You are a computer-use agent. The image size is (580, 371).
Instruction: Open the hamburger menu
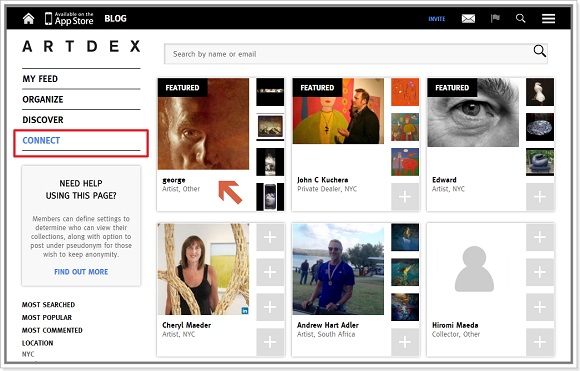point(548,18)
